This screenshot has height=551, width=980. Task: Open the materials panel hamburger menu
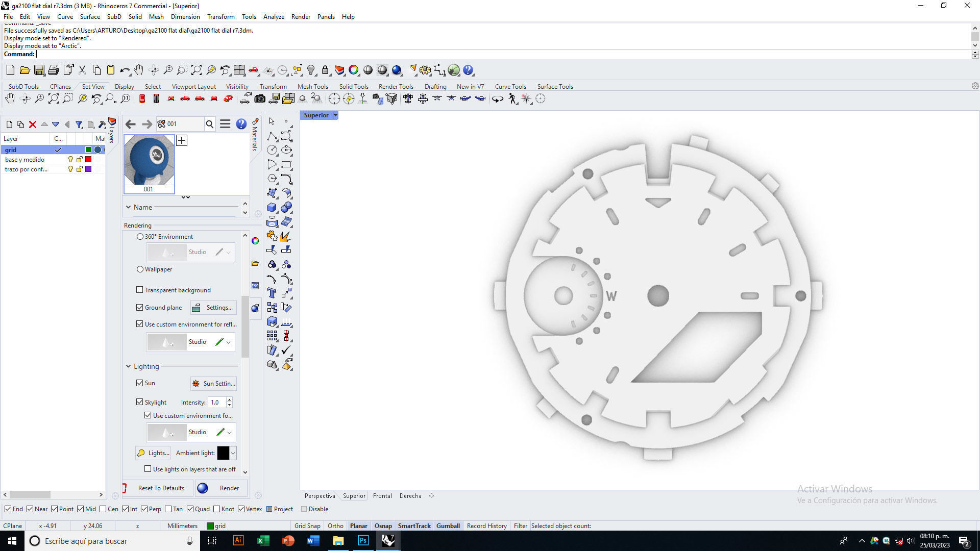point(225,123)
